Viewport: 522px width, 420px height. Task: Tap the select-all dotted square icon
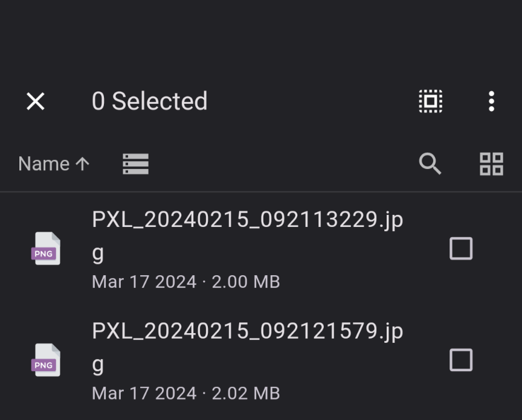[430, 101]
